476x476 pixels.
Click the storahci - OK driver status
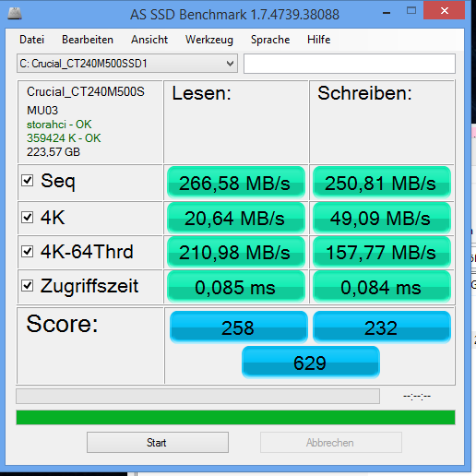click(x=59, y=125)
